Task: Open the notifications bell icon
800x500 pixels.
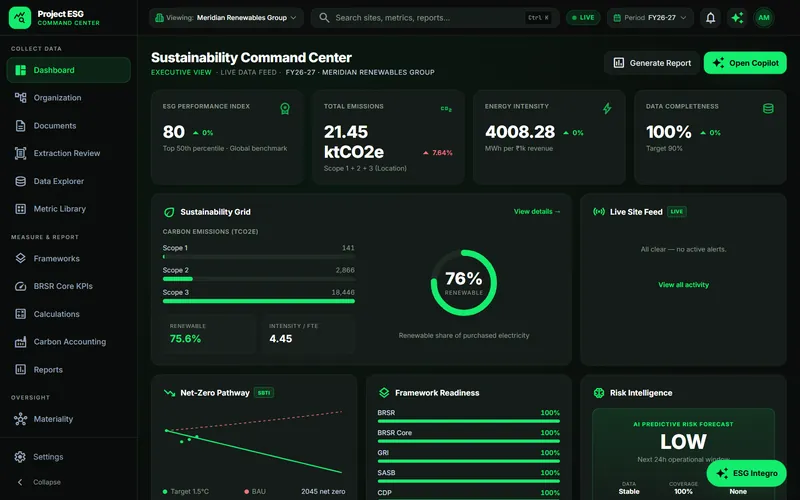Action: tap(710, 18)
